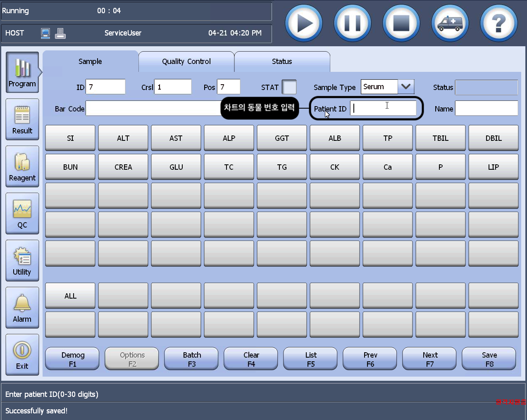This screenshot has width=527, height=420.
Task: Select the Ca test
Action: 388,167
